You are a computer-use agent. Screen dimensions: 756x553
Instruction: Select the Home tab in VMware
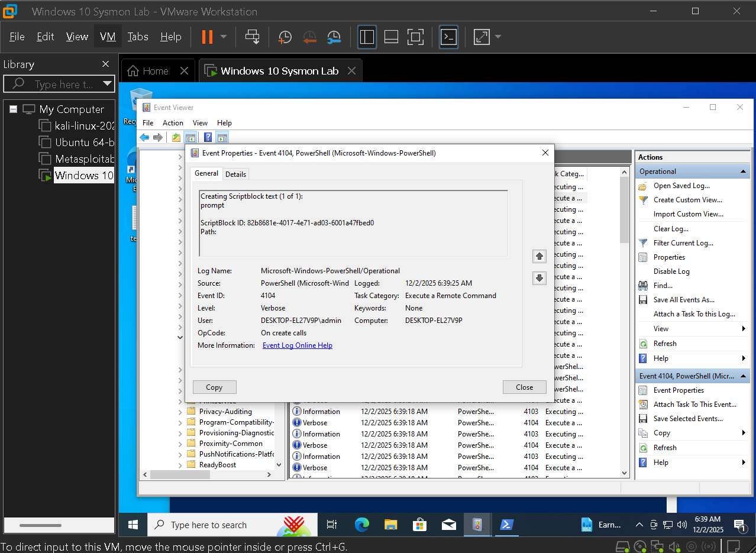tap(155, 70)
